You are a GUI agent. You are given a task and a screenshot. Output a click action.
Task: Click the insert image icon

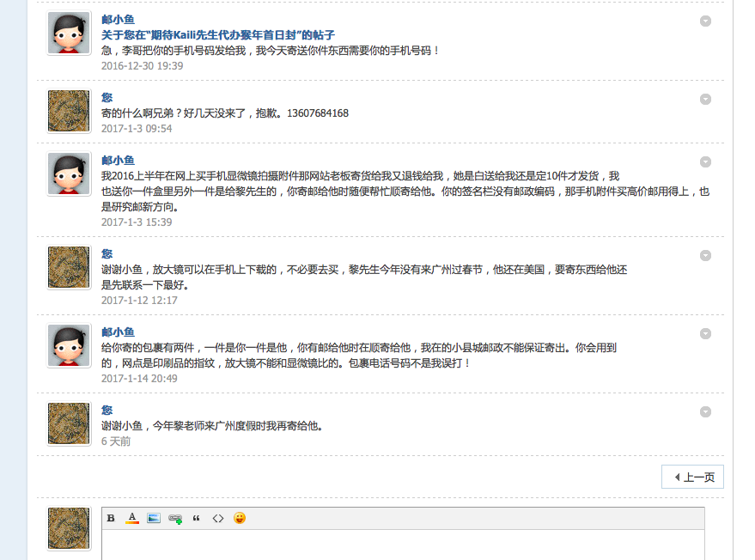point(154,518)
